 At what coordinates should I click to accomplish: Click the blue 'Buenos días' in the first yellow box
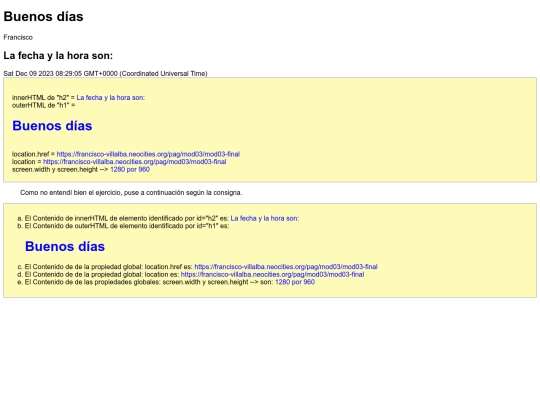(x=52, y=126)
